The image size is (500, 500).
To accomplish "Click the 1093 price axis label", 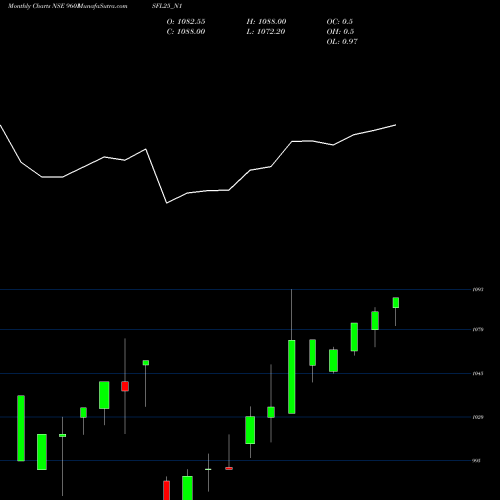I will point(478,290).
